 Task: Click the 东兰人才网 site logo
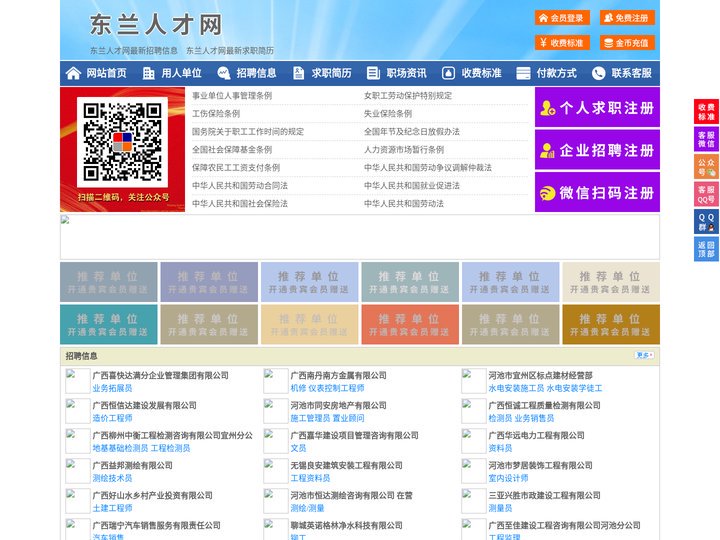(x=156, y=24)
